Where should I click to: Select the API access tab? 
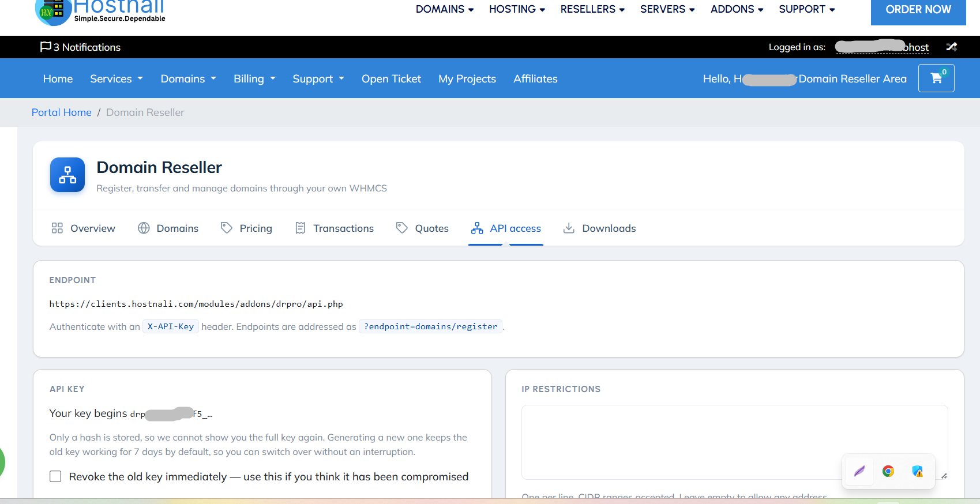click(506, 228)
